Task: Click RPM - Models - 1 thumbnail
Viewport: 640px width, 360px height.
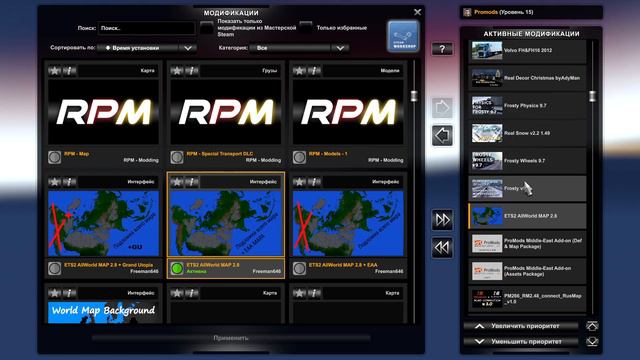Action: coord(348,112)
